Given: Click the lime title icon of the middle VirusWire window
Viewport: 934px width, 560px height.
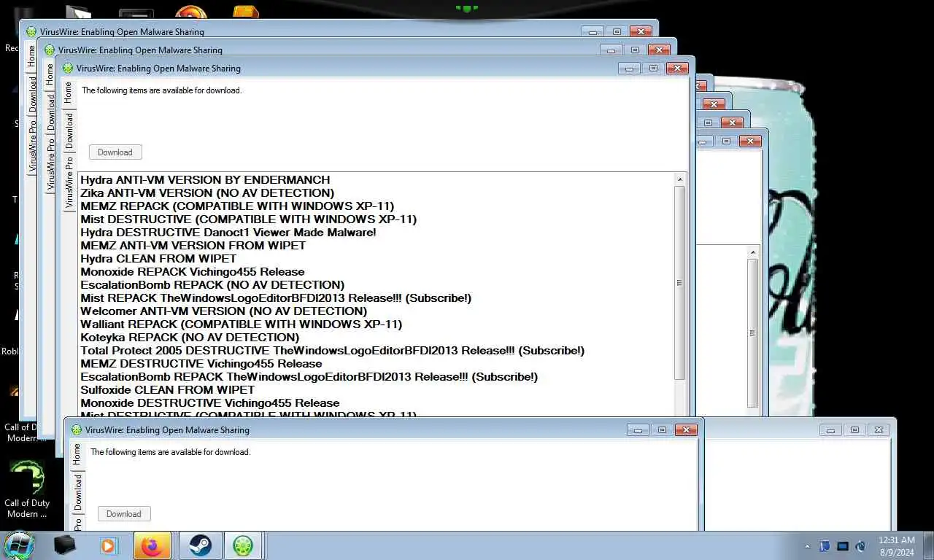Looking at the screenshot, I should pos(50,50).
